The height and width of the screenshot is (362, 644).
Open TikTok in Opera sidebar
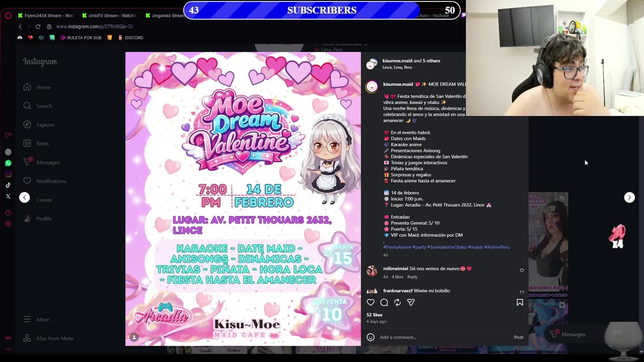click(8, 185)
